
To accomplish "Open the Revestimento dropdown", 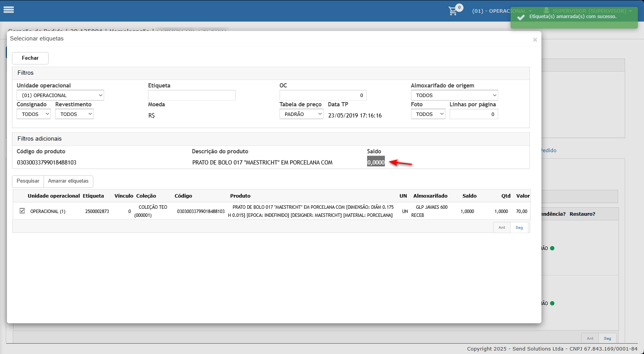I will pos(74,114).
